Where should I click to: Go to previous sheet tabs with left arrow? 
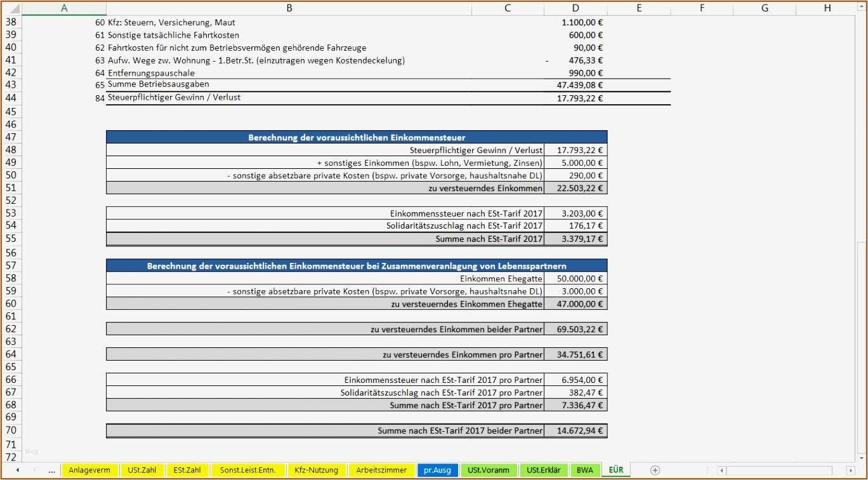tap(17, 470)
